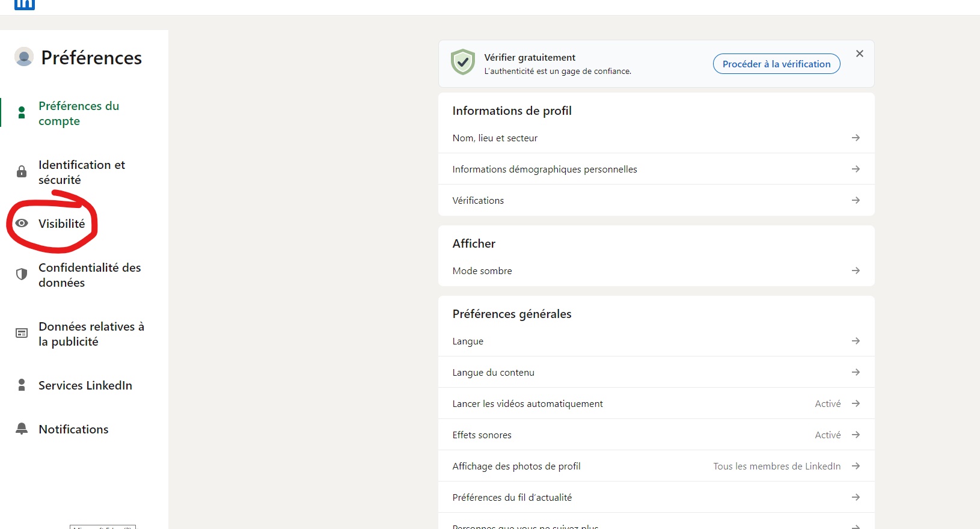The image size is (980, 529).
Task: Click the shield icon for Confidentialité des données
Action: tap(22, 275)
